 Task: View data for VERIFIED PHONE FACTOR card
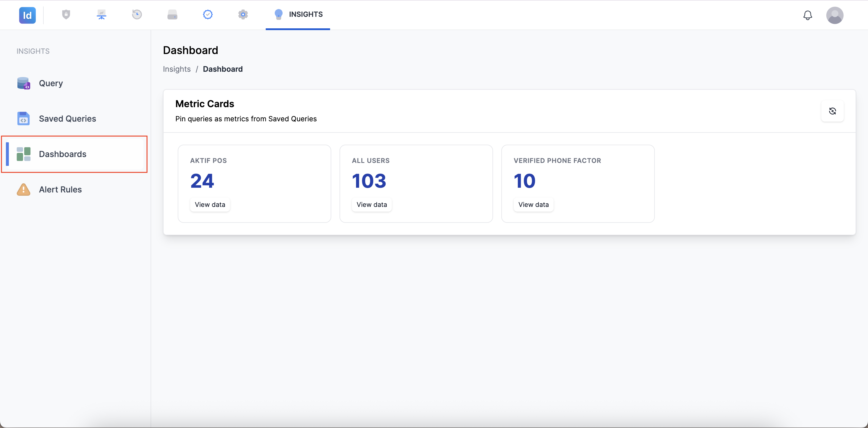tap(533, 205)
